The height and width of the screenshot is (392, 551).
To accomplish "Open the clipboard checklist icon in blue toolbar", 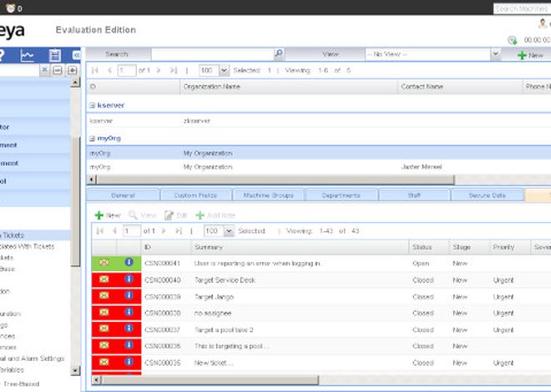I will tap(55, 55).
